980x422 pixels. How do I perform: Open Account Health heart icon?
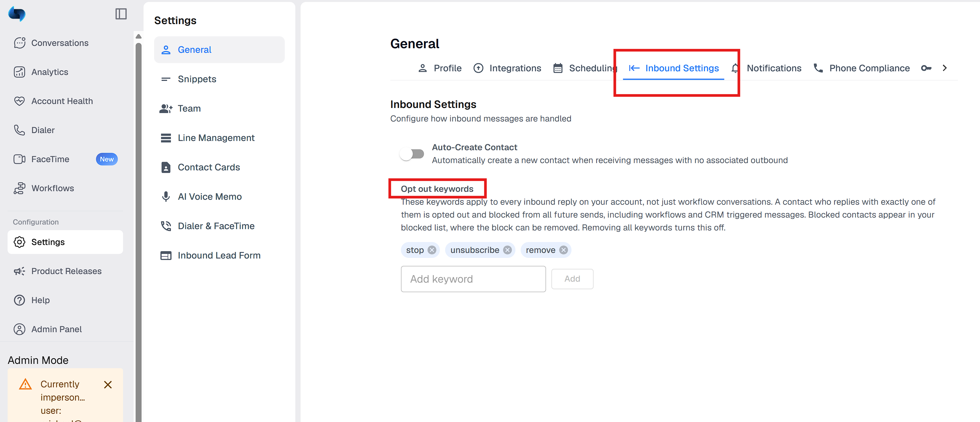coord(19,101)
